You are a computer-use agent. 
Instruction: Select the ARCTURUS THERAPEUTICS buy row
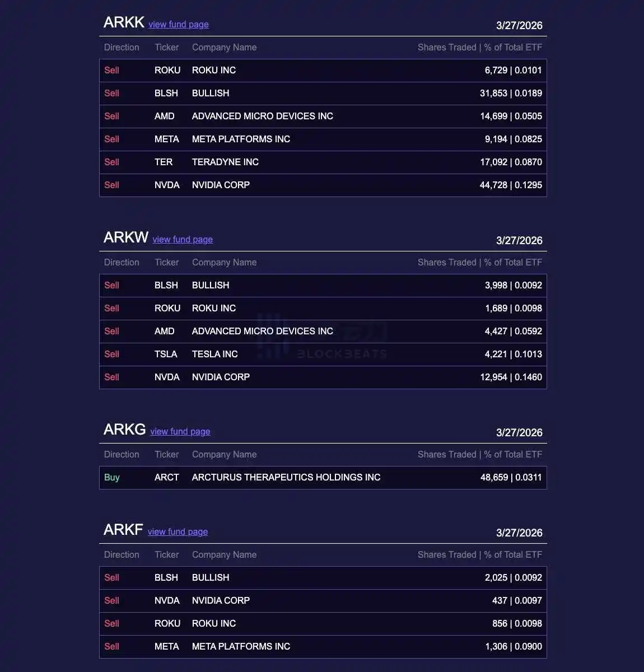click(323, 478)
